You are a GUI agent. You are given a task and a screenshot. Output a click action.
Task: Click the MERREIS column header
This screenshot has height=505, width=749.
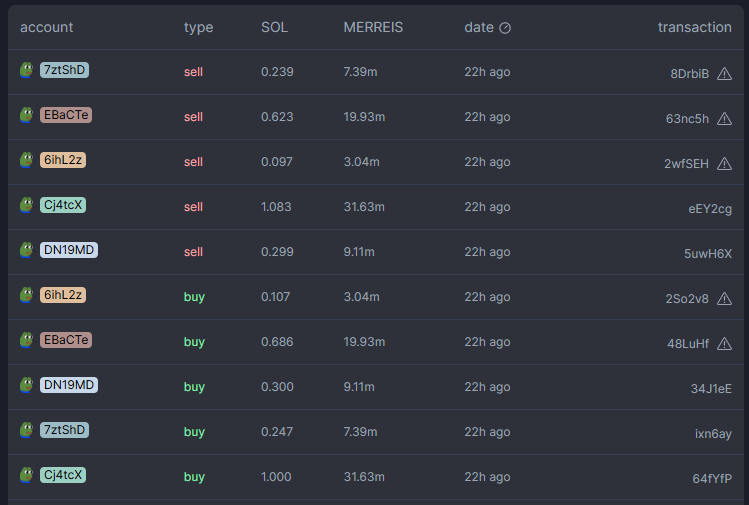[373, 27]
